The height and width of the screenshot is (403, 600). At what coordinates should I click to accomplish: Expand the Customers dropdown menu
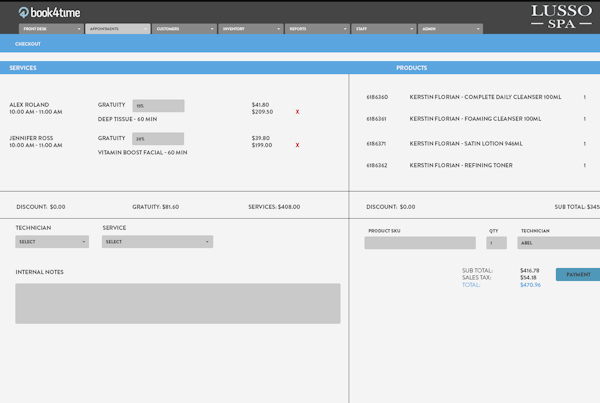184,29
